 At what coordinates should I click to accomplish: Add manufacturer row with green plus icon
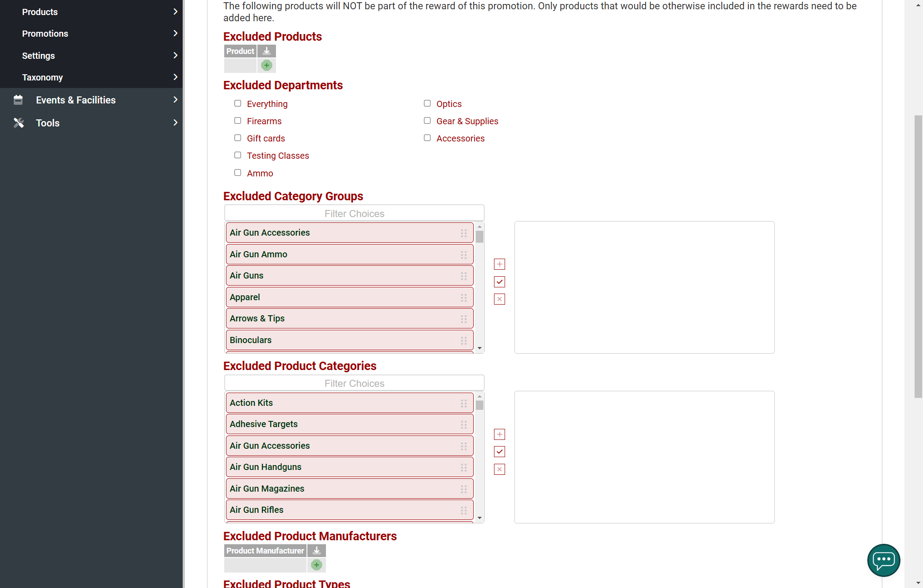[x=317, y=565]
